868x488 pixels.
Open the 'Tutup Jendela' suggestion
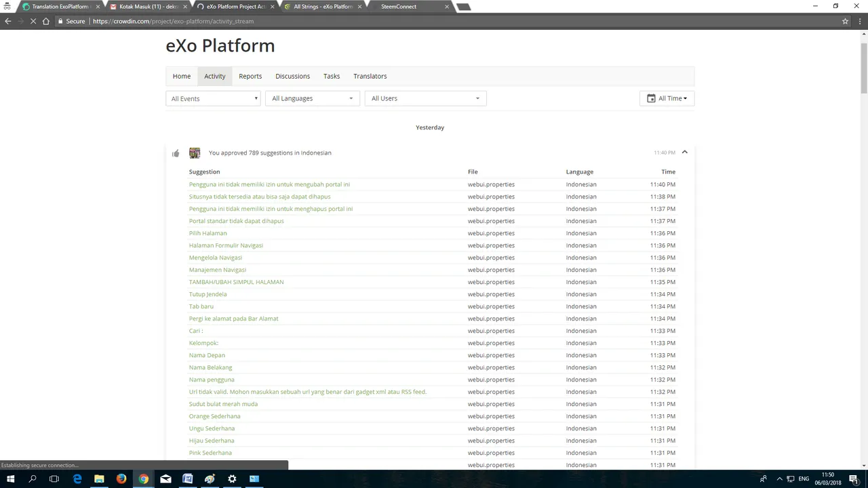point(208,294)
